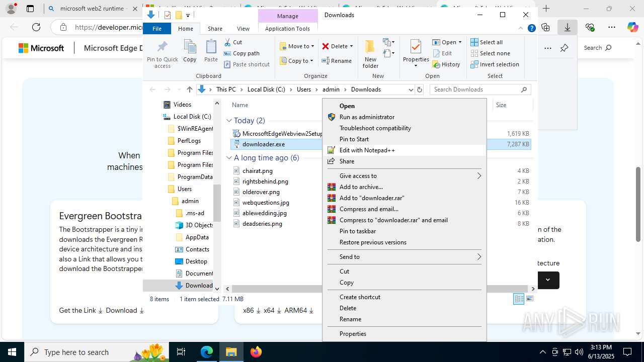The width and height of the screenshot is (644, 362).
Task: Click the Refresh button beside the address bar
Action: 420,89
